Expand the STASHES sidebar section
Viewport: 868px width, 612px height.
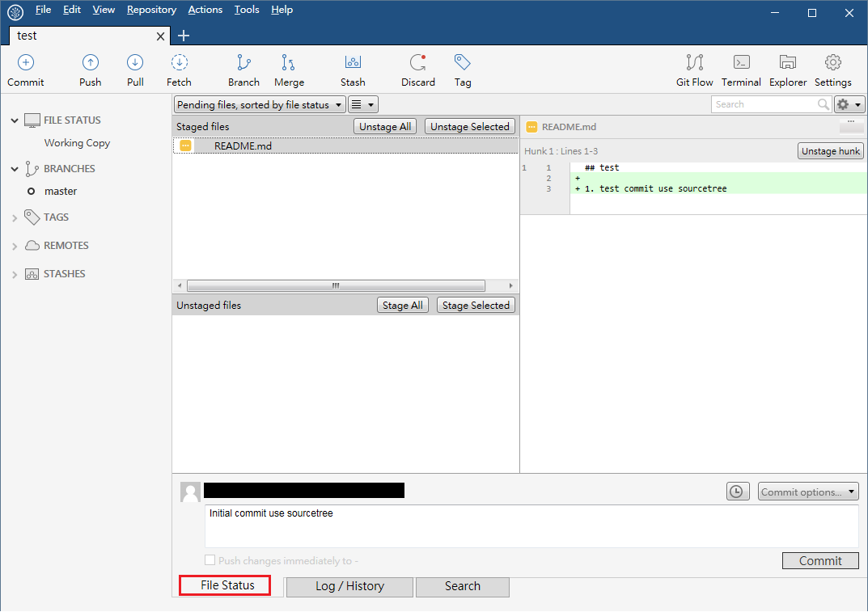pos(15,274)
